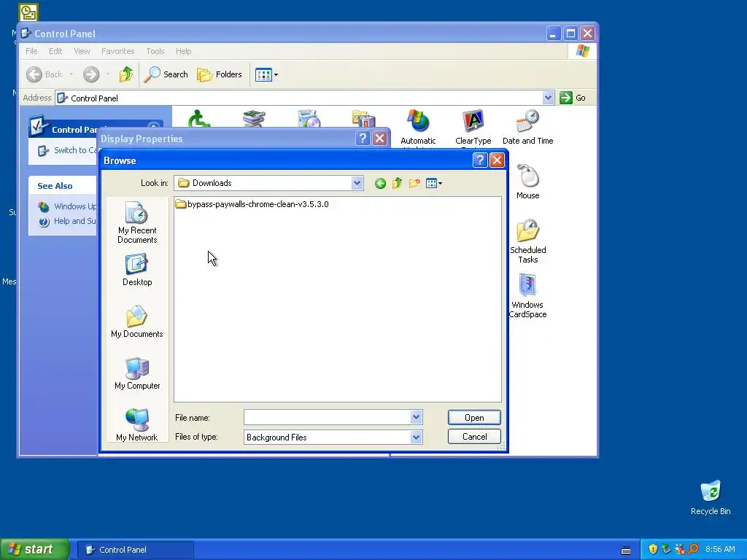Viewport: 747px width, 560px height.
Task: Click inside the File name field
Action: (328, 418)
